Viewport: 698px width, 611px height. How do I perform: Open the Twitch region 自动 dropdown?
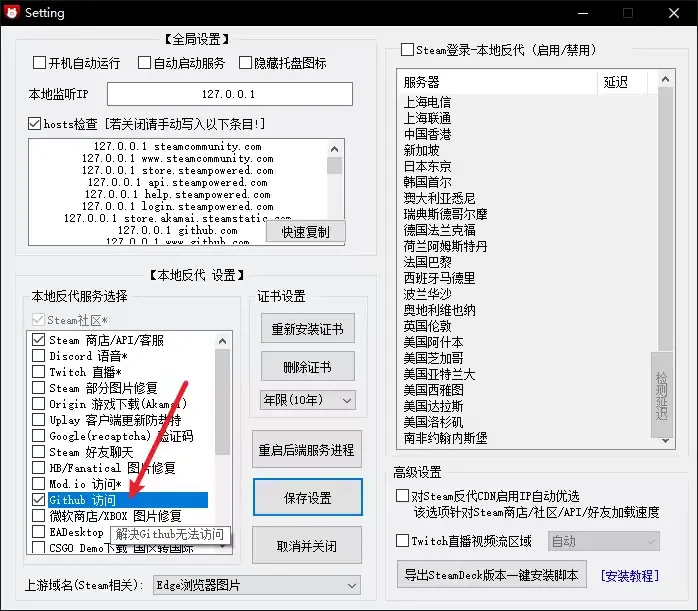[603, 541]
